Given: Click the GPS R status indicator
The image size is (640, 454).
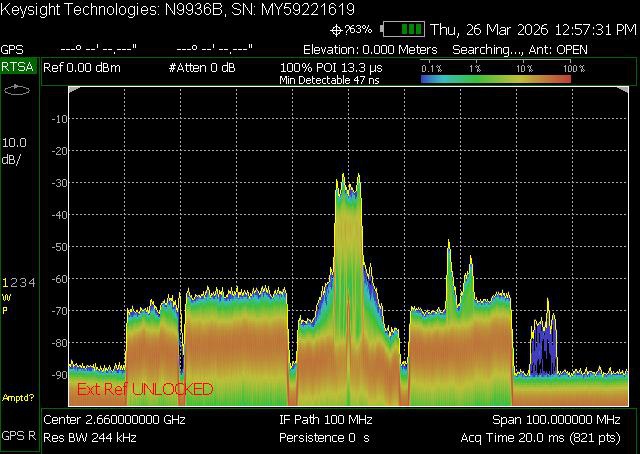Looking at the screenshot, I should pos(18,437).
